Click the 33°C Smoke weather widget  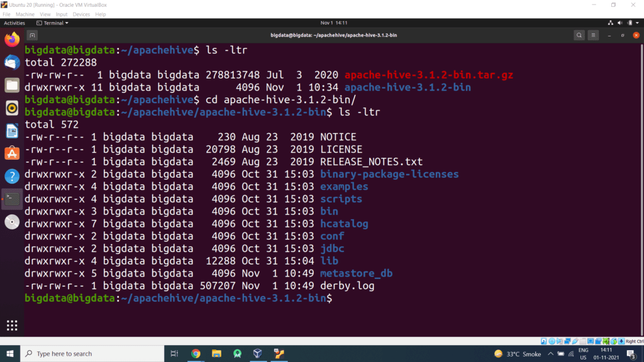pyautogui.click(x=518, y=354)
